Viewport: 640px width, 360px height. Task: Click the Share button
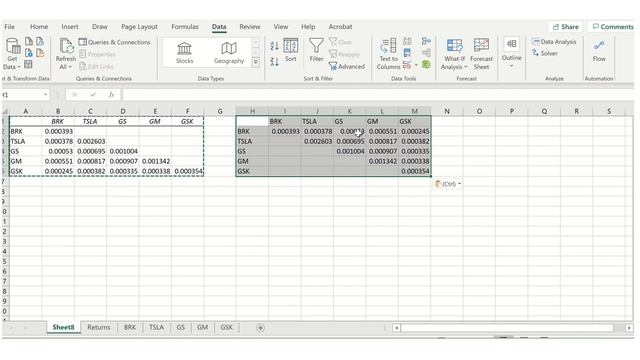coord(566,27)
